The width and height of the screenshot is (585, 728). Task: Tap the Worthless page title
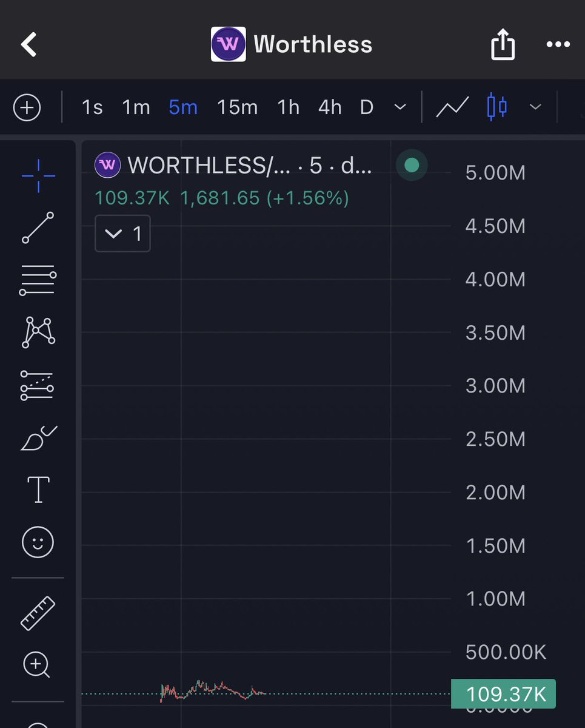coord(313,44)
